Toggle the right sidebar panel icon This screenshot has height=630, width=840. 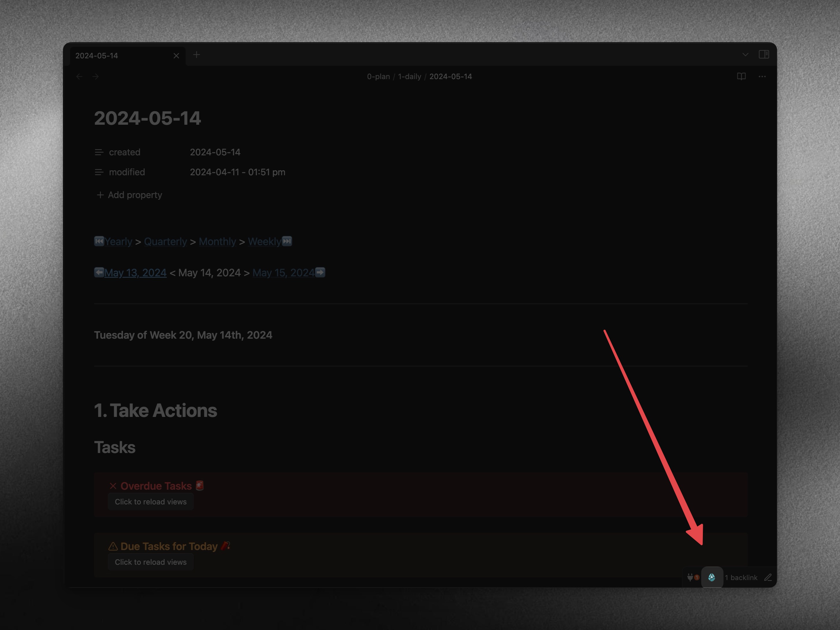click(x=764, y=54)
